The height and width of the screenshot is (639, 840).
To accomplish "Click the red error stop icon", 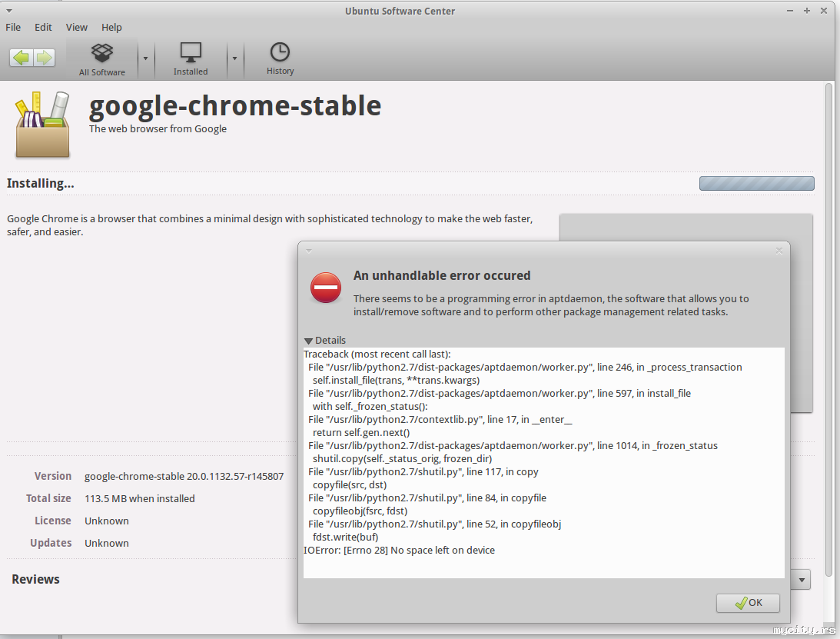I will tap(326, 288).
